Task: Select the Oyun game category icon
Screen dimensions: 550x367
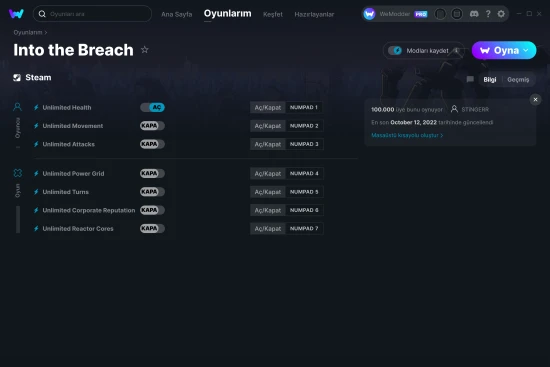Action: click(x=18, y=173)
